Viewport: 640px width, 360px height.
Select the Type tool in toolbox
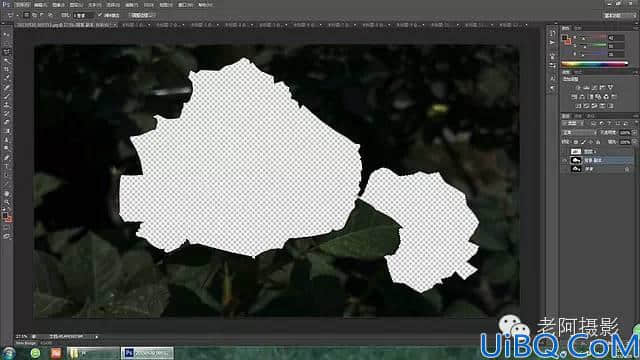(7, 167)
